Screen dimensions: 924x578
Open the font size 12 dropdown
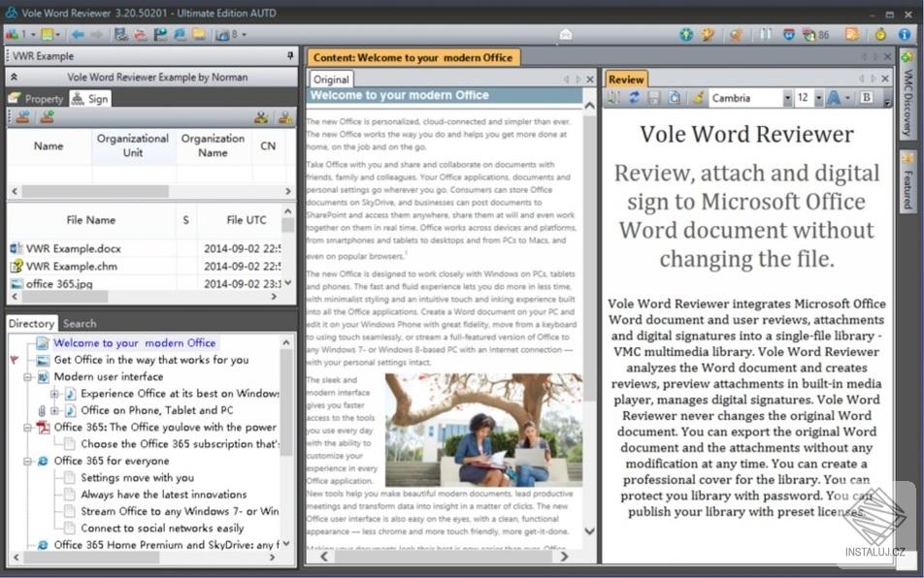pos(818,98)
